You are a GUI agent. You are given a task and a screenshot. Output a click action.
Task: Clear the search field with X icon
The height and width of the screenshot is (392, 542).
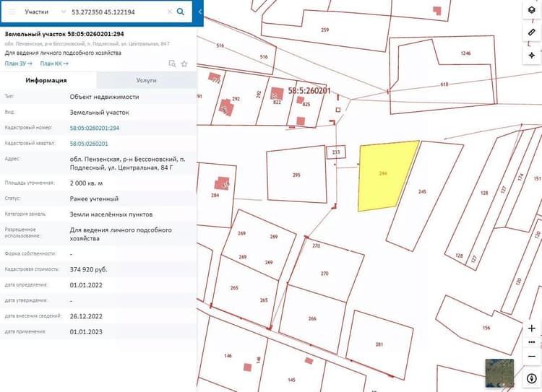point(169,12)
